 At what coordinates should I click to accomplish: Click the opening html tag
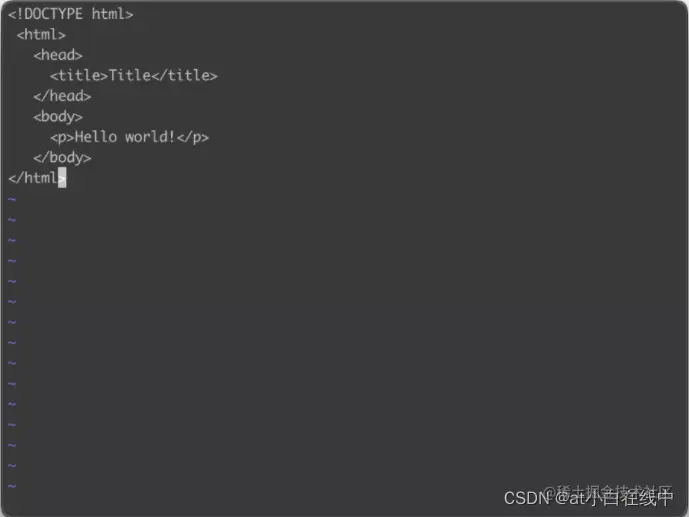41,35
